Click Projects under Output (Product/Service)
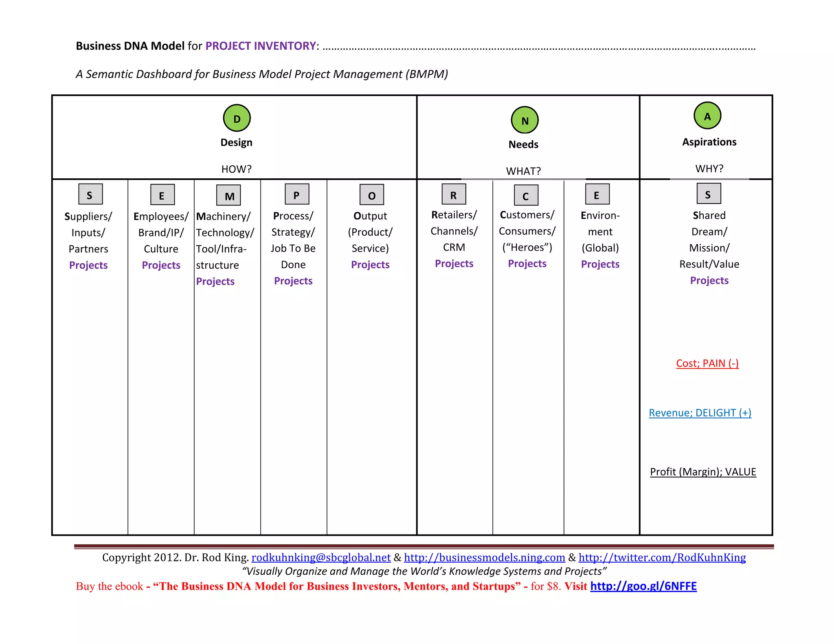 (371, 265)
